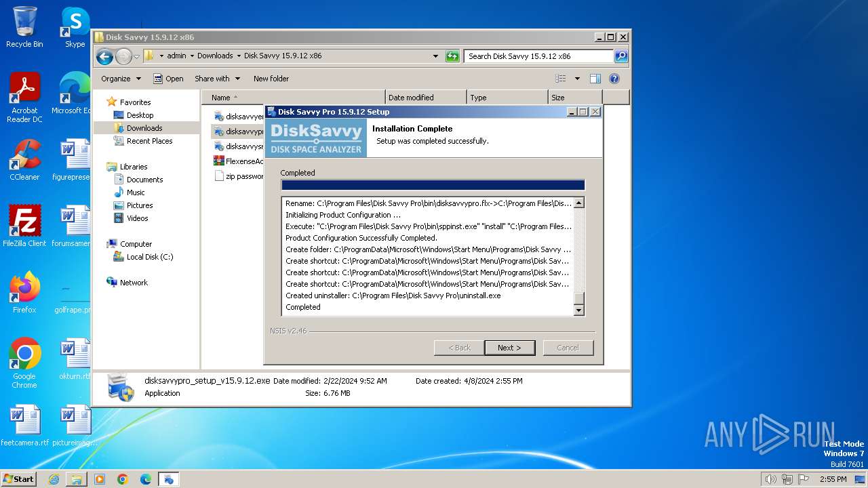Switch to Disk Savvy setup taskbar item
The width and height of the screenshot is (868, 488).
click(169, 479)
